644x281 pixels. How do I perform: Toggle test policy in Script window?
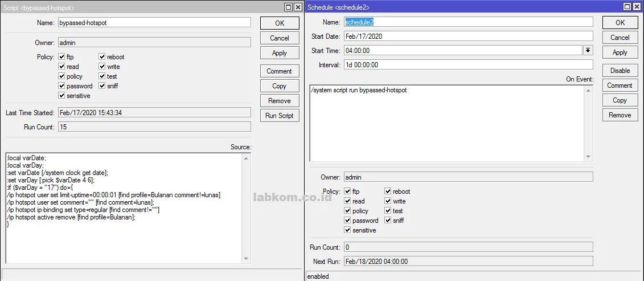(x=102, y=76)
